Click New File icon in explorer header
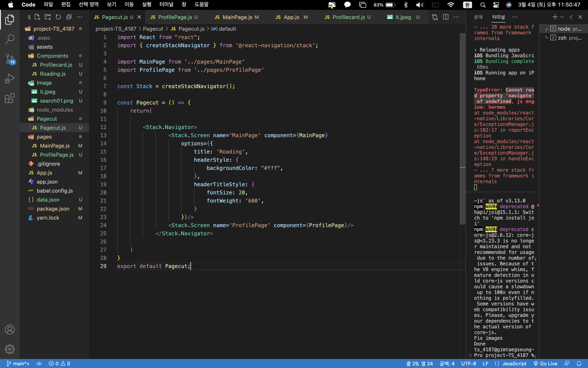Screen dimensions: 588x368 tap(37, 17)
